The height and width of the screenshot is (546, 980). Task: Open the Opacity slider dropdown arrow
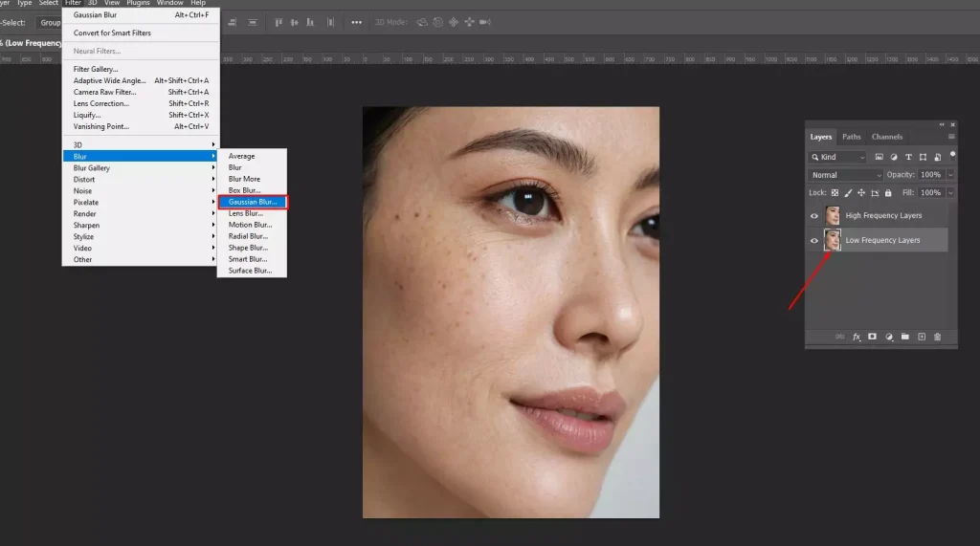pos(949,175)
